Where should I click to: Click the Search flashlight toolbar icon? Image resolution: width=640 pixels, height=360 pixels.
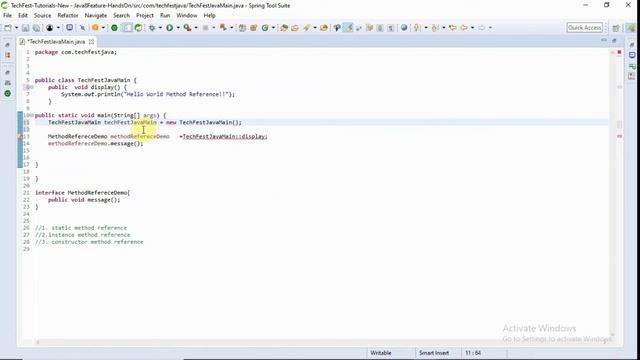pos(306,28)
